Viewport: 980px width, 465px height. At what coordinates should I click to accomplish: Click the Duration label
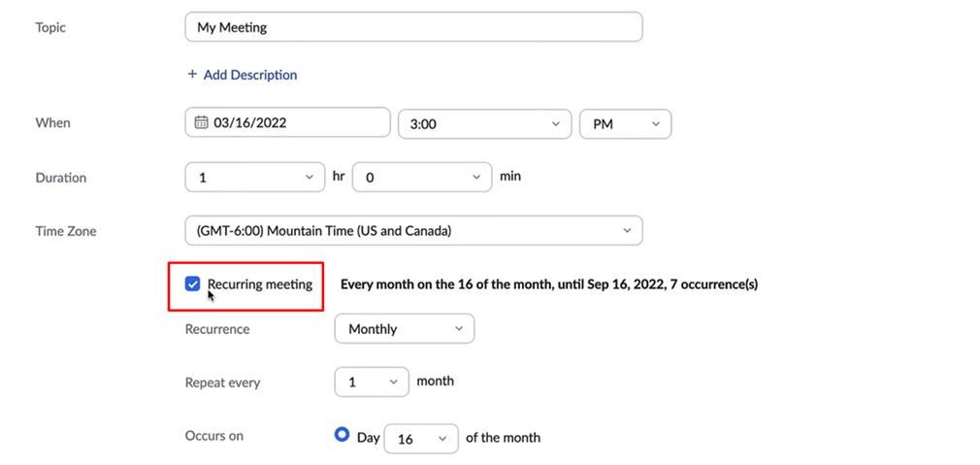(61, 178)
